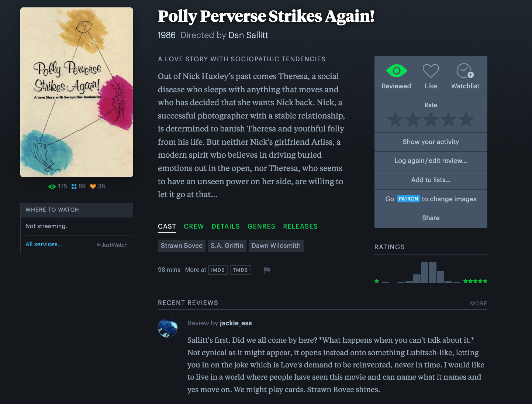Open jackie_ess profile avatar
This screenshot has height=404, width=532.
167,328
